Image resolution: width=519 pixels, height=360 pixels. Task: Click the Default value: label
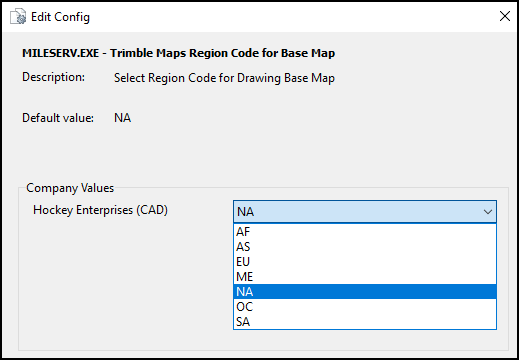click(58, 118)
